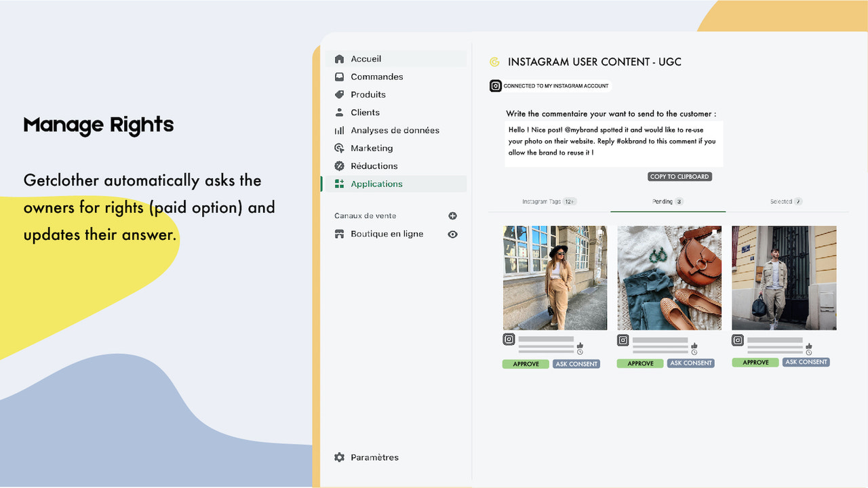Click the Applications grid icon
868x488 pixels.
pos(339,184)
